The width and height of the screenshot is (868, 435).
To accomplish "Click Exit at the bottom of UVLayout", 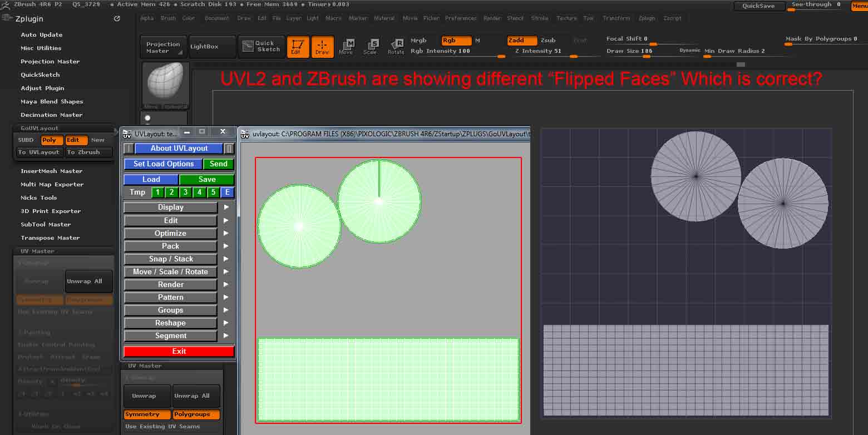I will tap(178, 351).
